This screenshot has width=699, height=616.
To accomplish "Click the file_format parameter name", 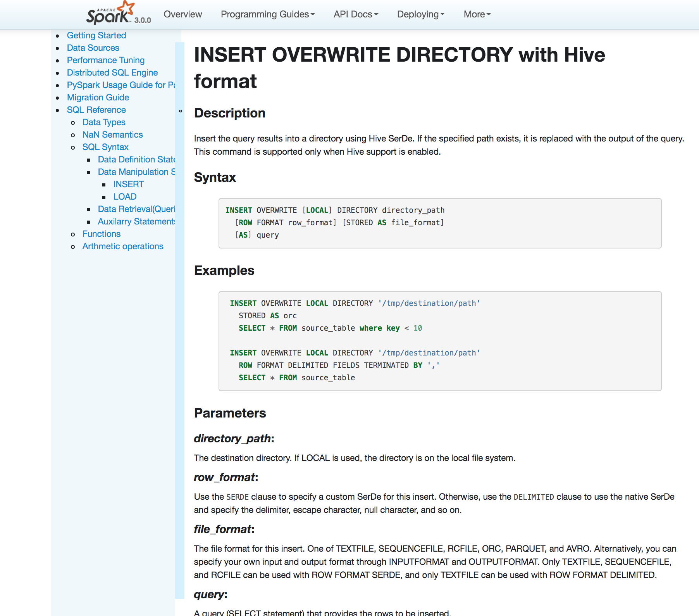I will [223, 529].
